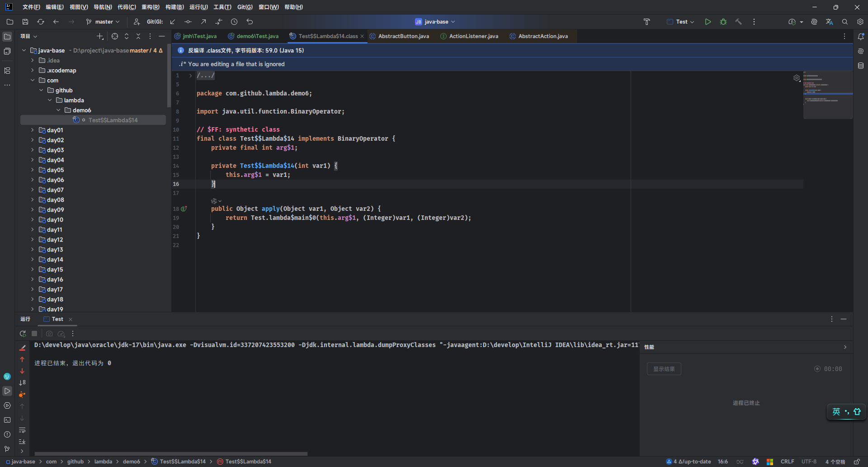
Task: Click the Git show history clock icon
Action: [x=234, y=22]
